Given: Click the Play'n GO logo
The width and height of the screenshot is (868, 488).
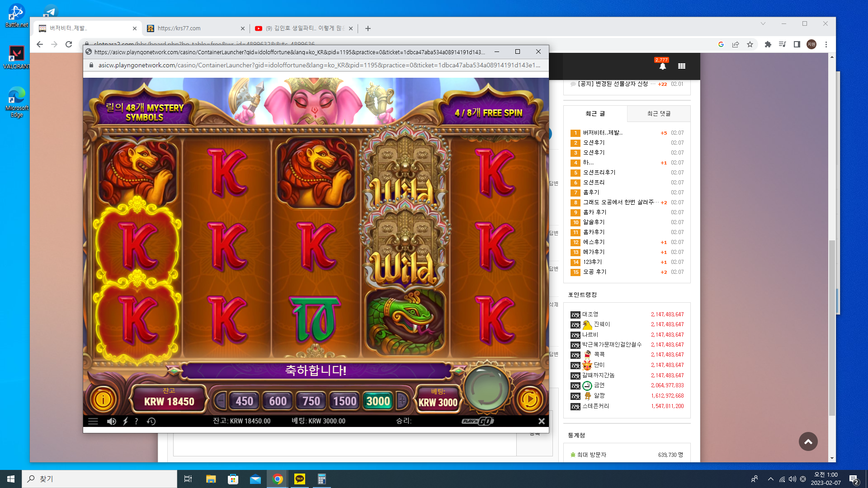Looking at the screenshot, I should coord(477,421).
